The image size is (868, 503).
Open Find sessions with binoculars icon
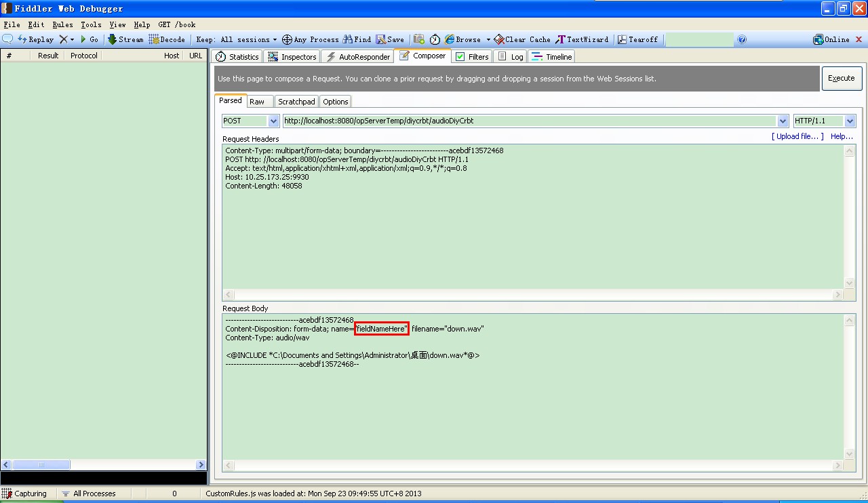coord(357,39)
